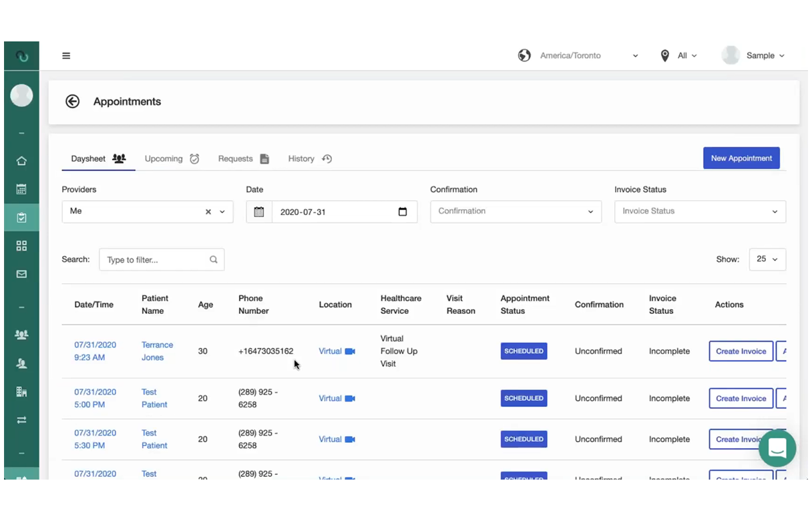812x521 pixels.
Task: Click the video camera icon for the 5:30 PM appointment
Action: click(x=350, y=440)
